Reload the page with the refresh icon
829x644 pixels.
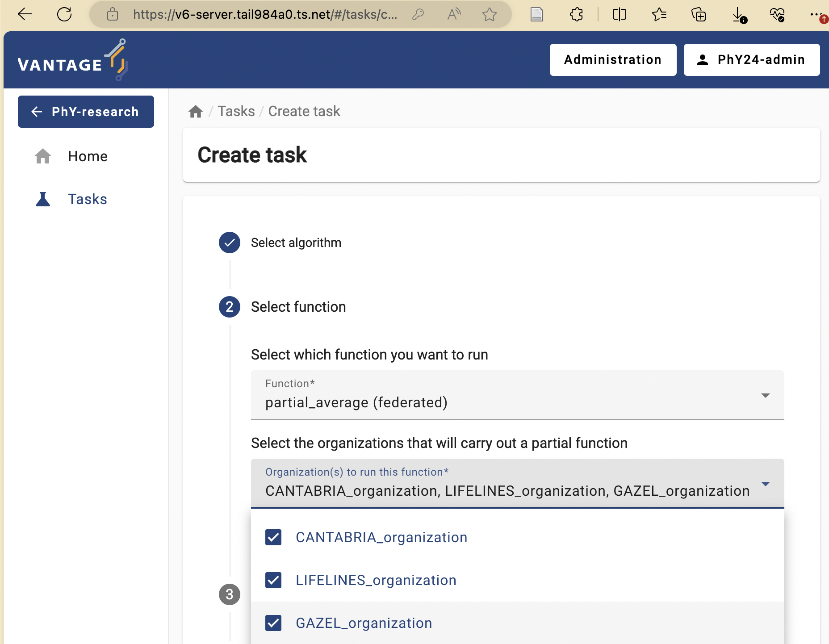pyautogui.click(x=64, y=14)
